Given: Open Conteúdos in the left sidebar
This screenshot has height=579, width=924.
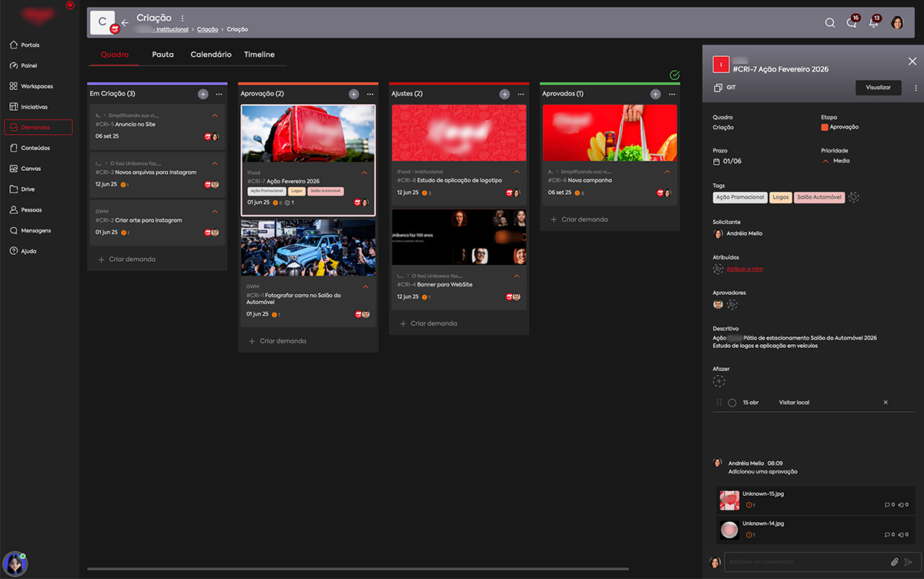Looking at the screenshot, I should pos(36,148).
